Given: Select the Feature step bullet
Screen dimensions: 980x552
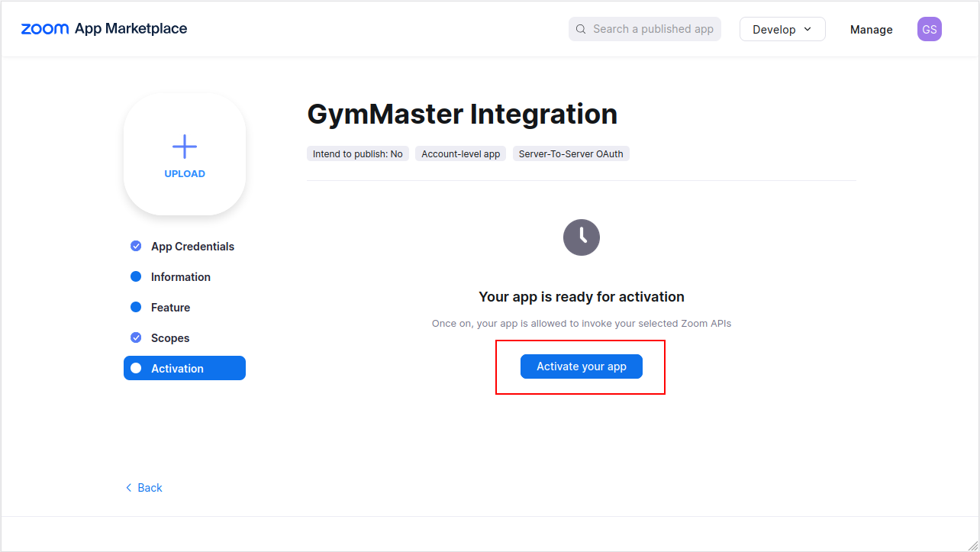Looking at the screenshot, I should tap(136, 307).
